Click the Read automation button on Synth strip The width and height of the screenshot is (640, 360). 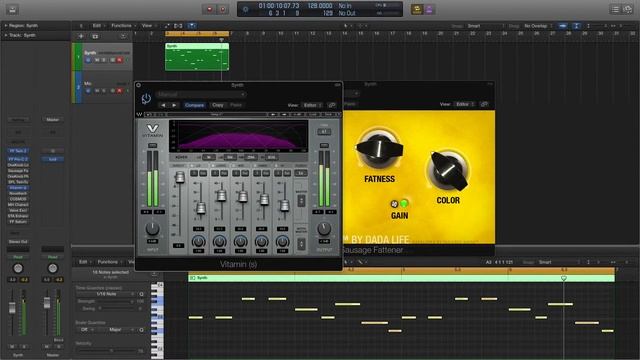(x=18, y=257)
